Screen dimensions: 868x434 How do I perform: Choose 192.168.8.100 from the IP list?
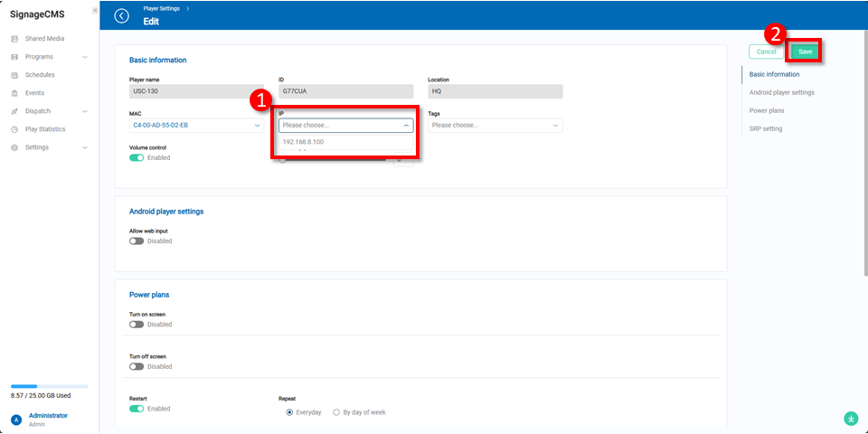(x=303, y=142)
